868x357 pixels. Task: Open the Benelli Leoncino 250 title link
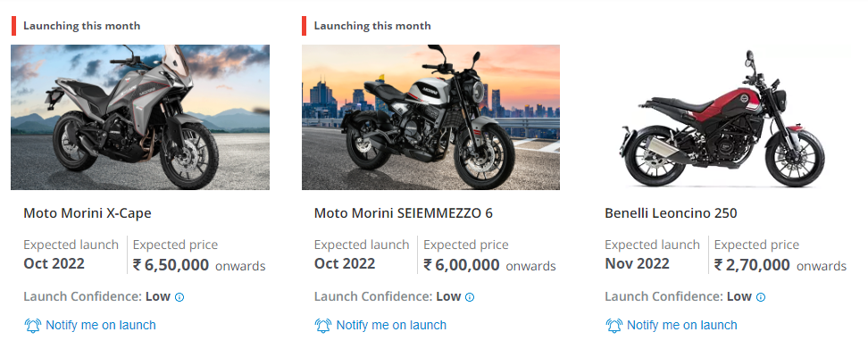click(x=671, y=213)
